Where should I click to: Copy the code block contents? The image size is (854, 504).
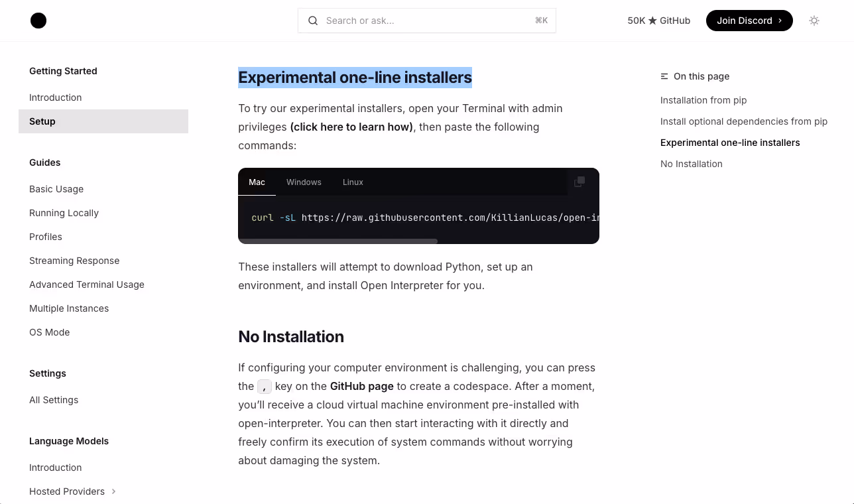point(579,182)
